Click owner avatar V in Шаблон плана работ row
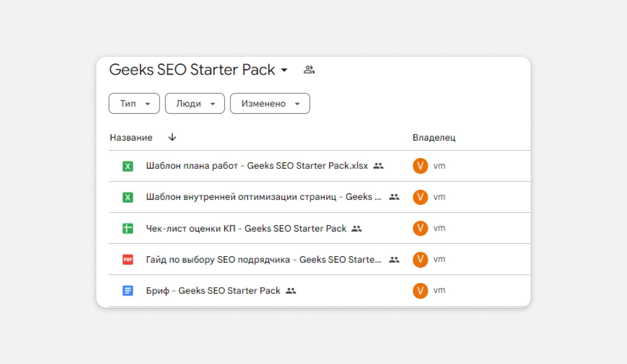Screen dimensions: 627x364 pyautogui.click(x=420, y=166)
